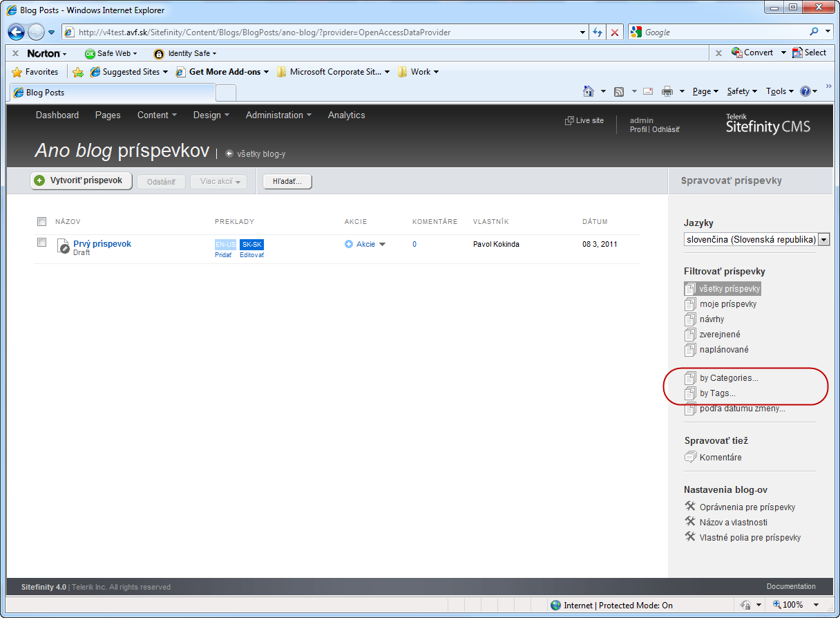Open the Dashboard menu item
This screenshot has width=840, height=618.
point(57,115)
